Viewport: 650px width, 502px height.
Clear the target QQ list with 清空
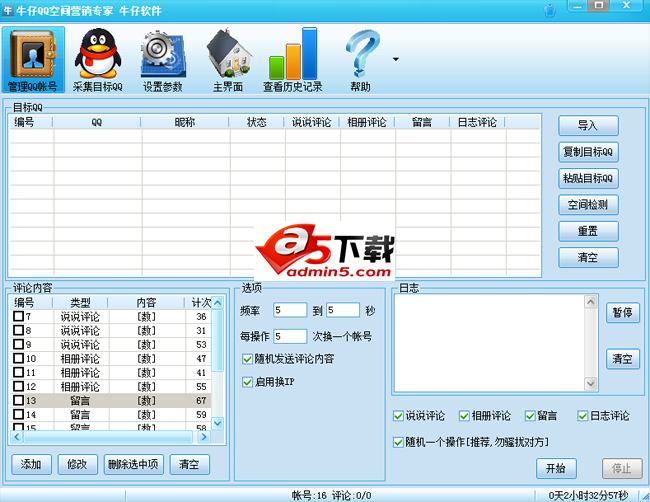click(588, 257)
